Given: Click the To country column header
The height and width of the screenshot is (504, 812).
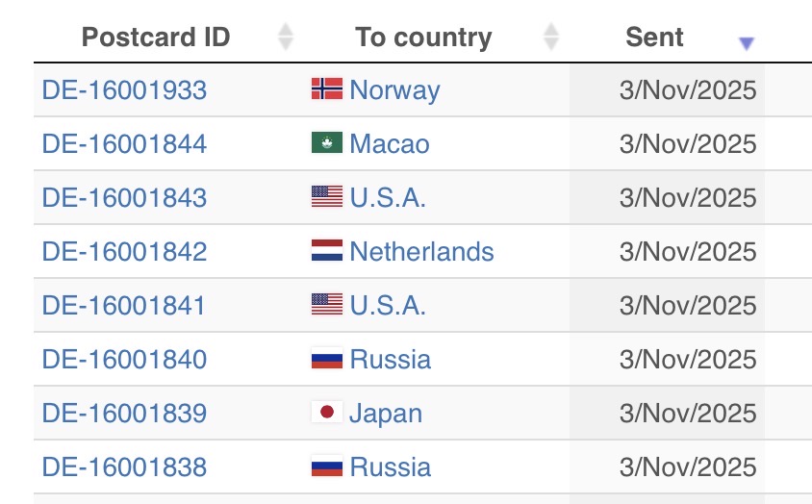Looking at the screenshot, I should [x=423, y=38].
